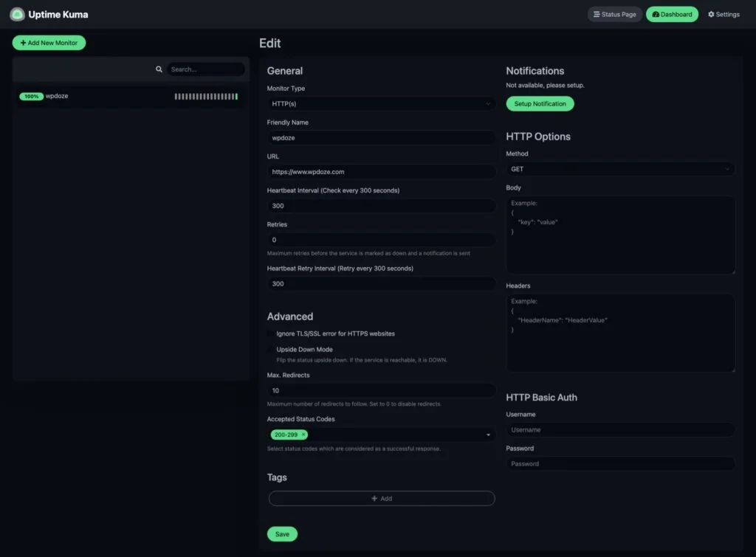
Task: Switch to the Status Page
Action: click(x=614, y=14)
